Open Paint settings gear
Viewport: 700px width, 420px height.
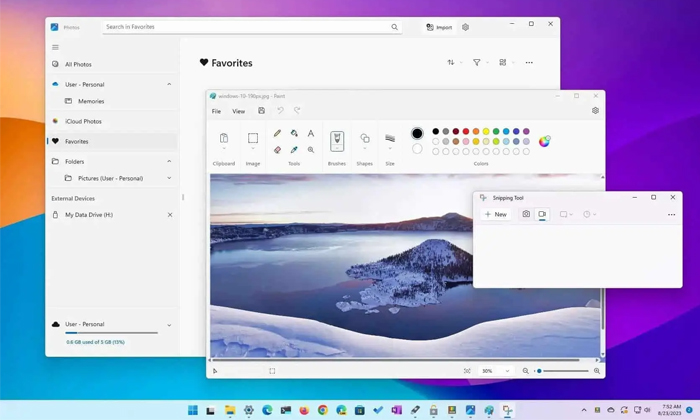coord(595,111)
